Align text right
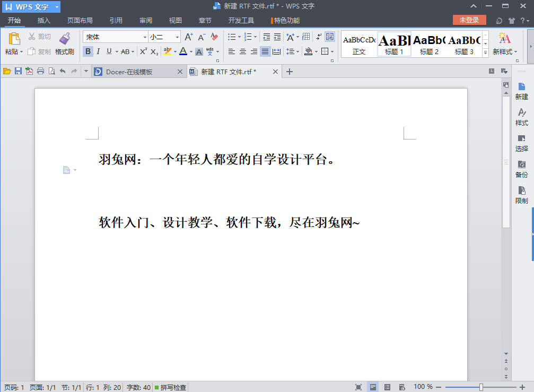Image resolution: width=534 pixels, height=392 pixels. coord(254,51)
